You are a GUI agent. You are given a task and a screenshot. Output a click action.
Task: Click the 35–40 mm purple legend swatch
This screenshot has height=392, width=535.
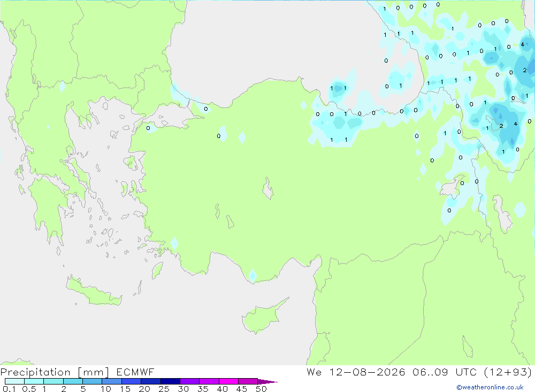point(209,381)
